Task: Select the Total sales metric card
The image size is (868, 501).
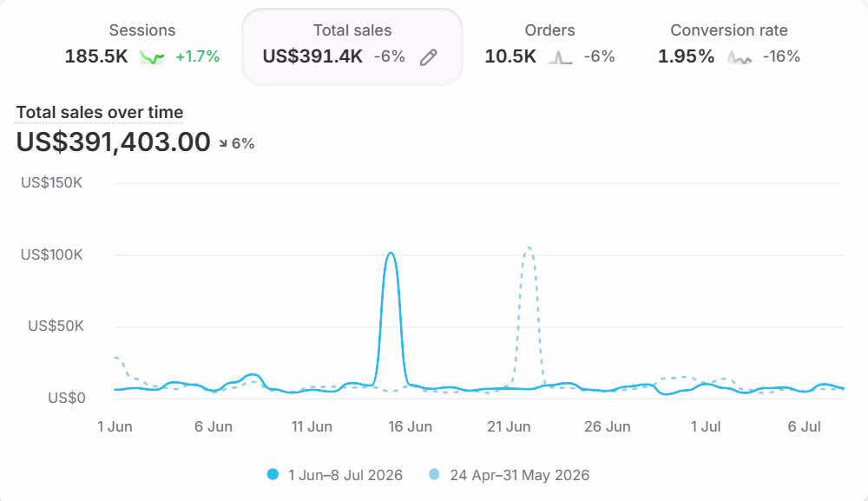Action: [352, 47]
